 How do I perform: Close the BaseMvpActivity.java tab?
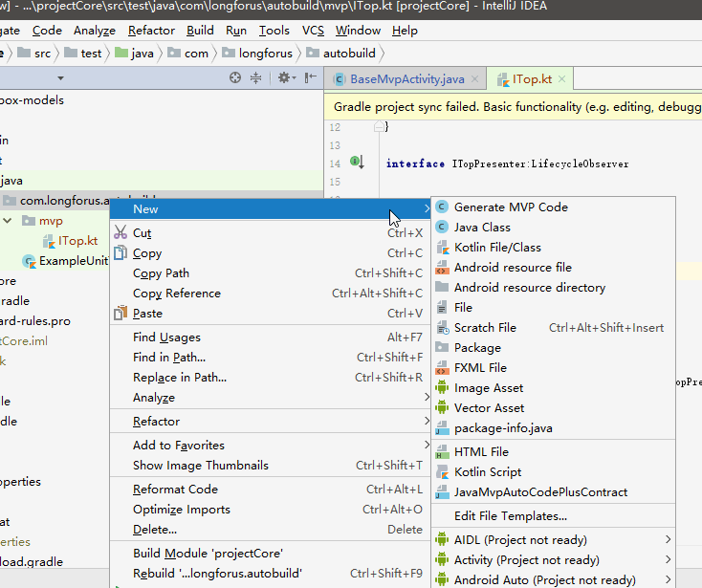475,79
